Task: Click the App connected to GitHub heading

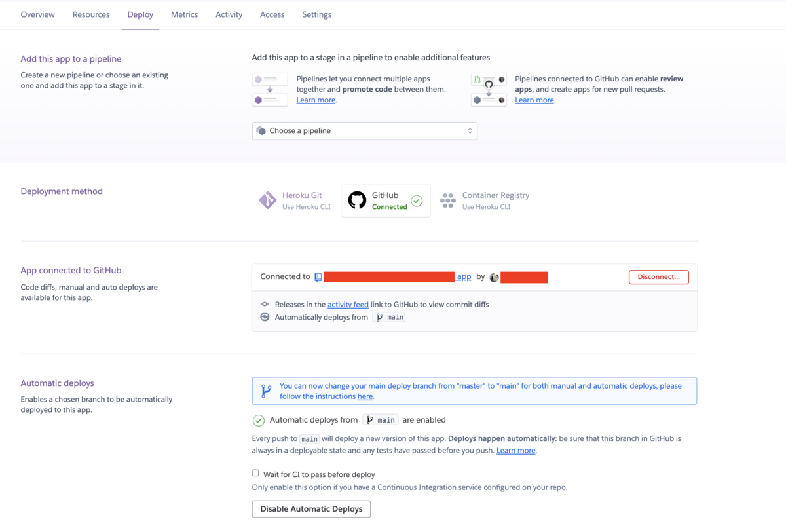Action: pos(71,270)
